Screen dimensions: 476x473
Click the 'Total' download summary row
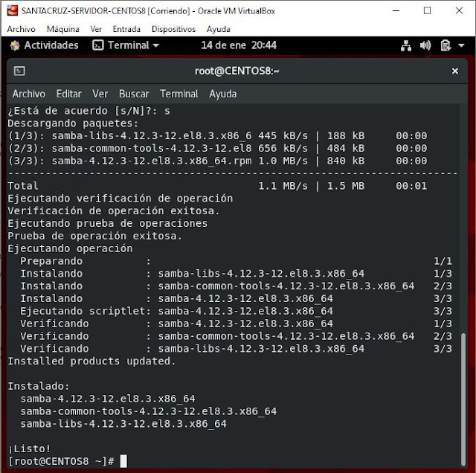click(x=217, y=186)
